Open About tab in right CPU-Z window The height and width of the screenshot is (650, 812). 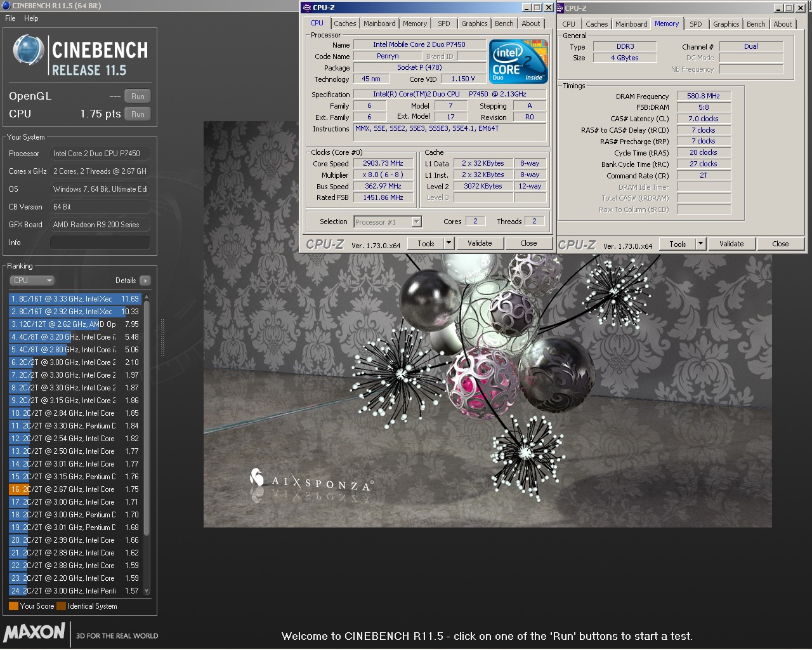pos(783,24)
